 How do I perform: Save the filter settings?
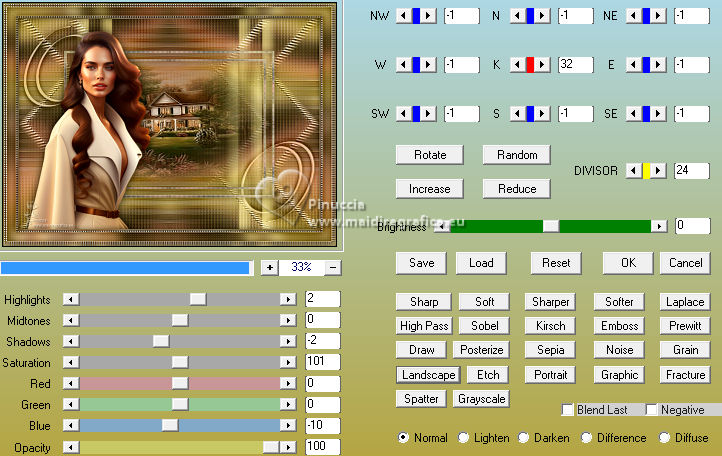(421, 263)
